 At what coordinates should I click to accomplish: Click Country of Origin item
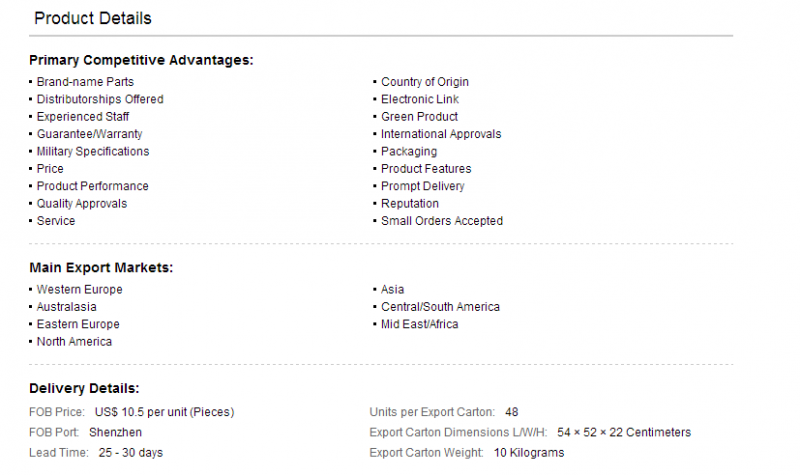(424, 82)
